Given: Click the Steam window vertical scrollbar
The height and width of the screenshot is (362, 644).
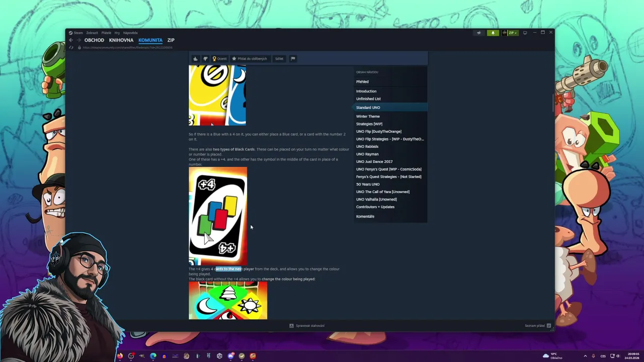Looking at the screenshot, I should click(x=553, y=103).
